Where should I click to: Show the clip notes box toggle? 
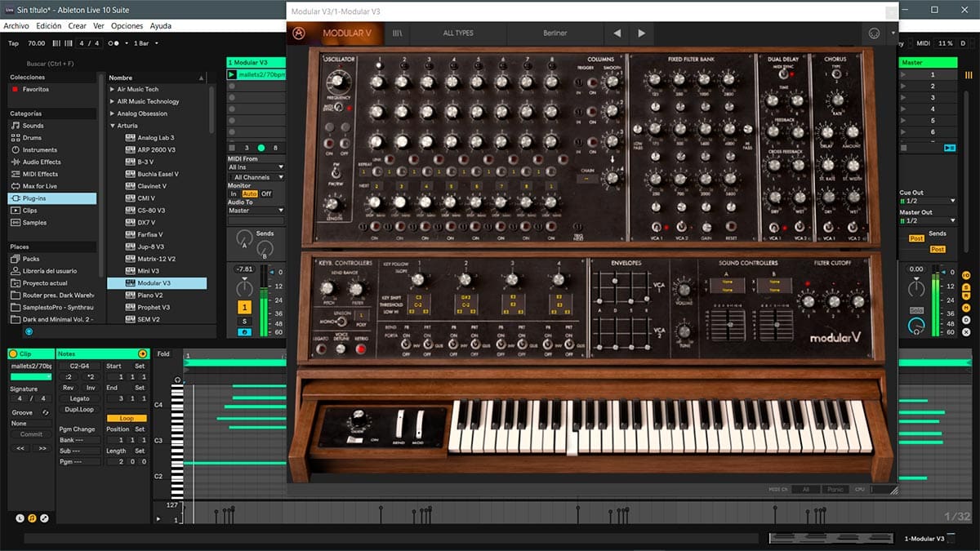pyautogui.click(x=32, y=518)
